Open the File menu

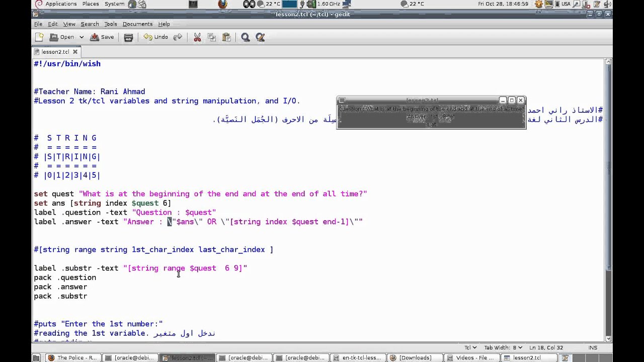tap(38, 24)
